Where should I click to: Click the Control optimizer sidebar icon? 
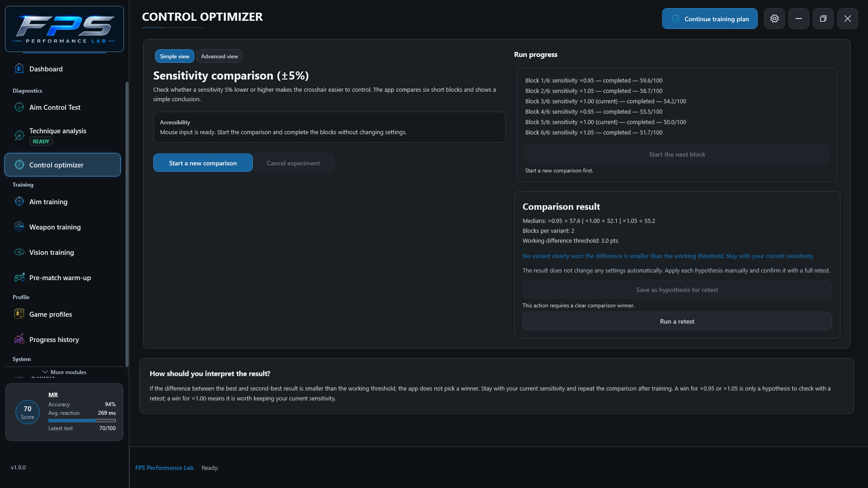(19, 165)
